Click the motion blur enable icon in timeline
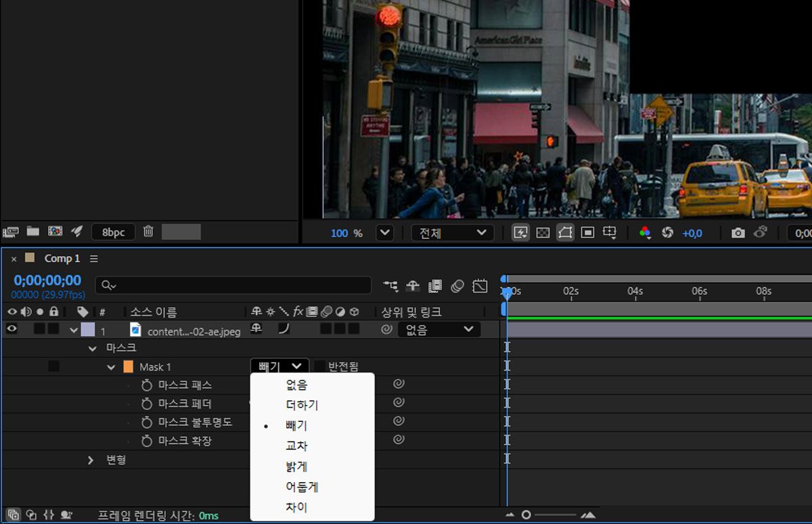The height and width of the screenshot is (524, 812). click(457, 286)
